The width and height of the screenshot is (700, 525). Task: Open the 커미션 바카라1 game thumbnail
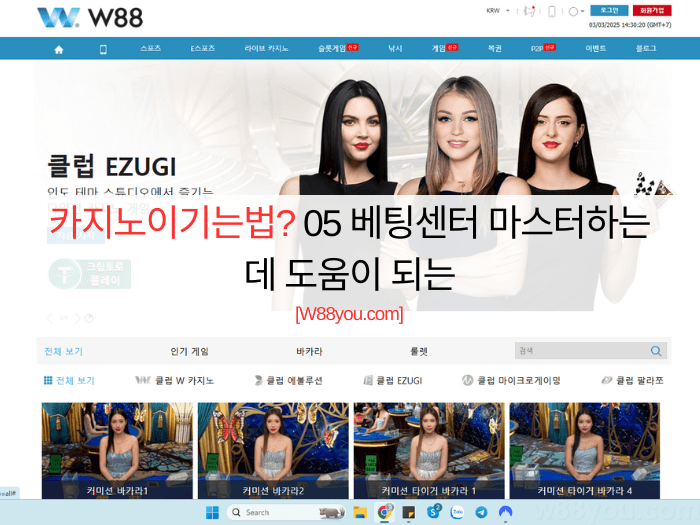coord(117,450)
